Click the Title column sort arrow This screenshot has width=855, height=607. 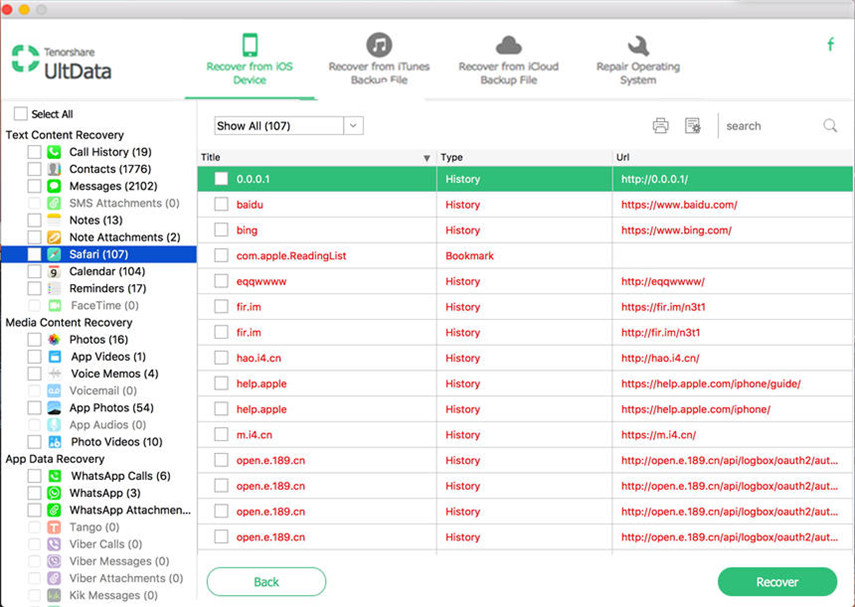click(426, 158)
